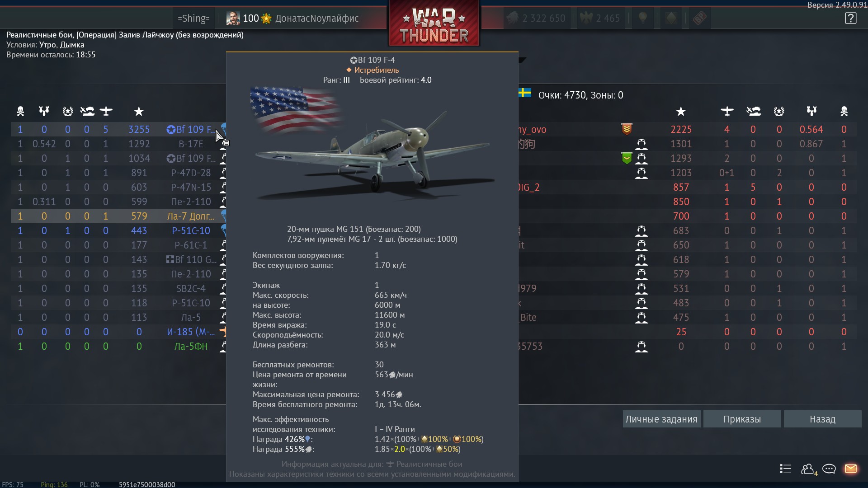Screen dimensions: 868x488
Task: Open player profile avatar icon
Action: coord(233,19)
